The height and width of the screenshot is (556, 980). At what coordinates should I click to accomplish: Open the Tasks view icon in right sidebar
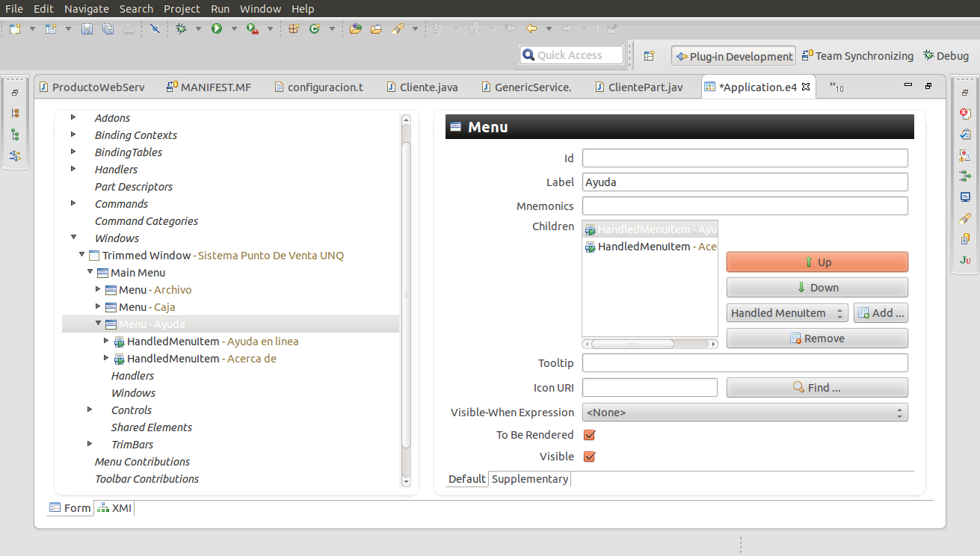pos(965,135)
